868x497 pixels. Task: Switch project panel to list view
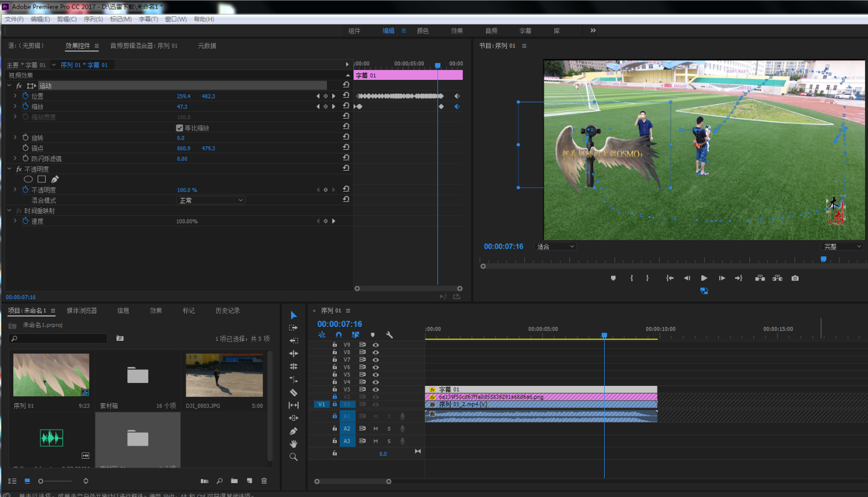(12, 481)
